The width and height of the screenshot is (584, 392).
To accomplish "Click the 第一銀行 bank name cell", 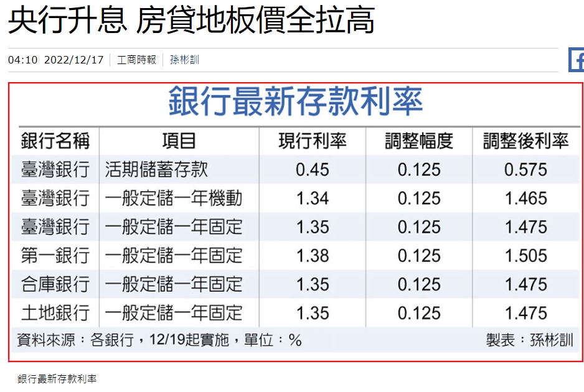I will 55,255.
